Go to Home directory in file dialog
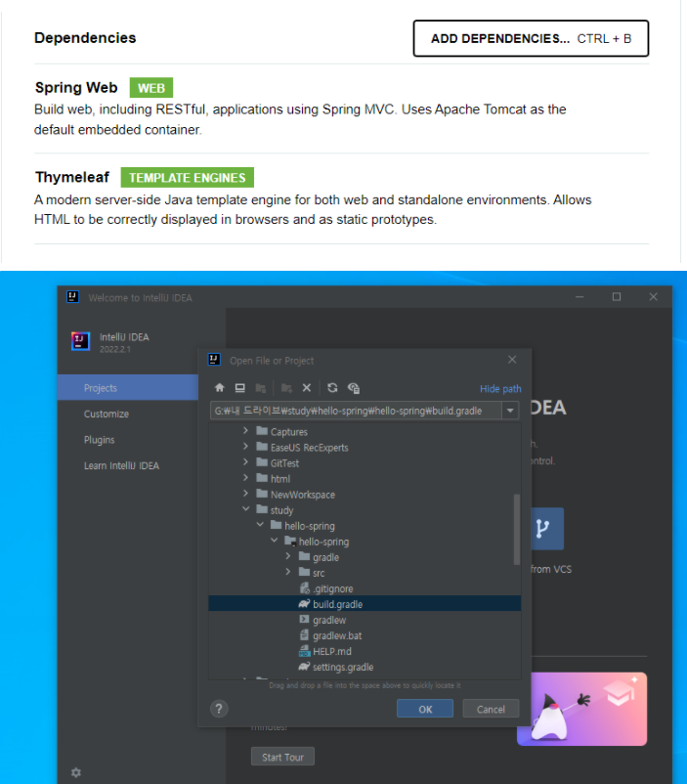Image resolution: width=687 pixels, height=784 pixels. [x=220, y=388]
